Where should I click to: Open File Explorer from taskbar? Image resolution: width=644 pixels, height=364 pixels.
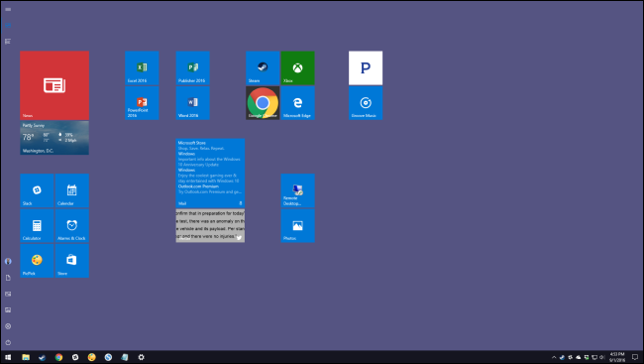26,357
